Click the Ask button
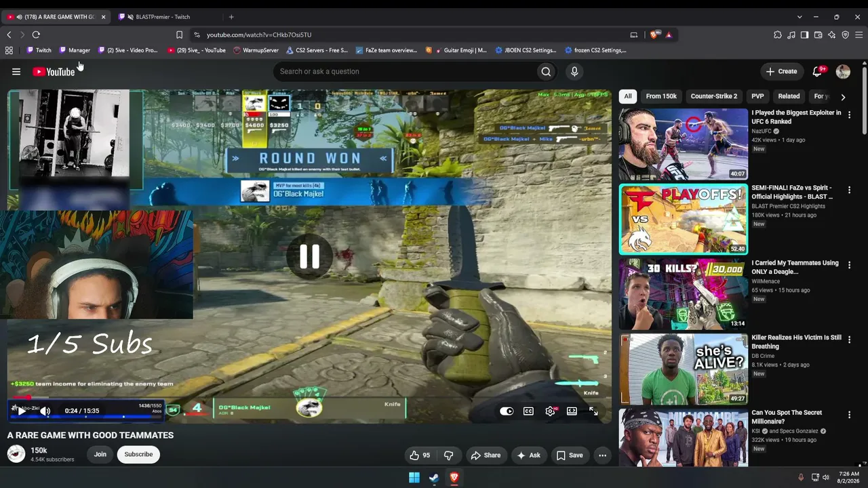Image resolution: width=868 pixels, height=488 pixels. click(x=529, y=455)
